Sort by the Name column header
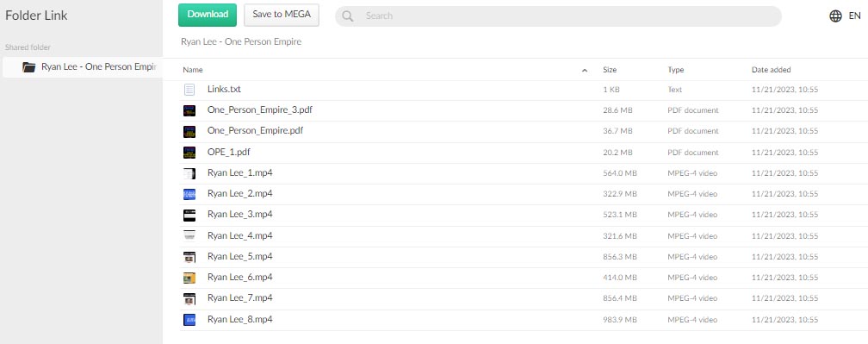The image size is (868, 344). tap(193, 70)
